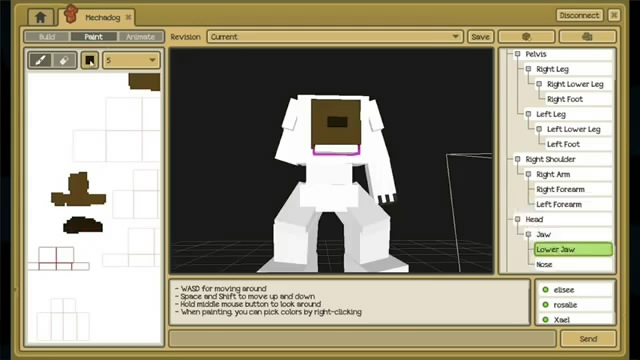
Task: Open the Revision dropdown
Action: [x=335, y=37]
